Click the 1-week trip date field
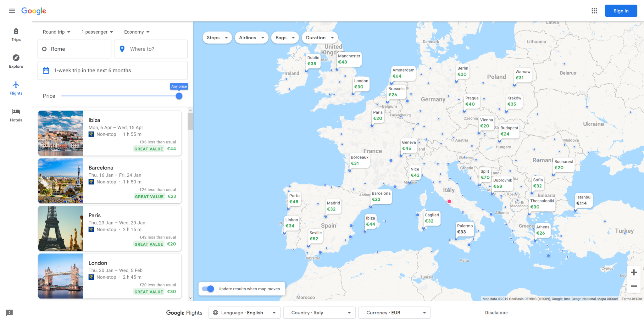 click(x=113, y=70)
